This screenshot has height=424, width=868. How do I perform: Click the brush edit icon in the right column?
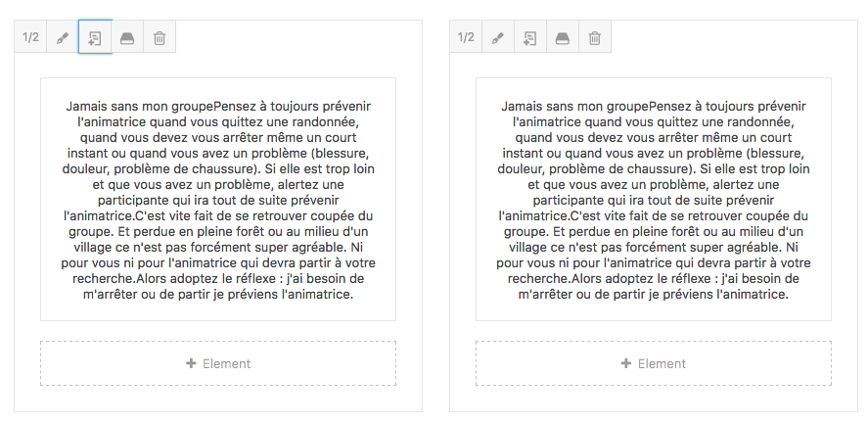click(x=497, y=38)
